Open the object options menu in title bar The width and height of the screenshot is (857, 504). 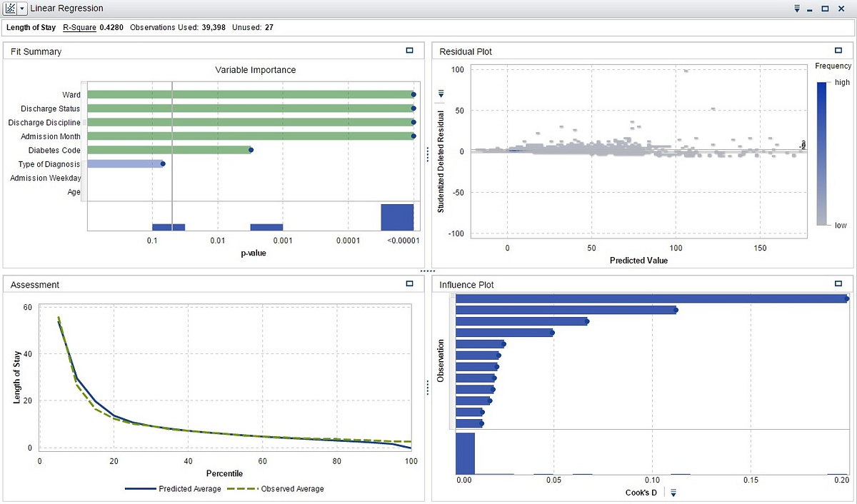[797, 9]
